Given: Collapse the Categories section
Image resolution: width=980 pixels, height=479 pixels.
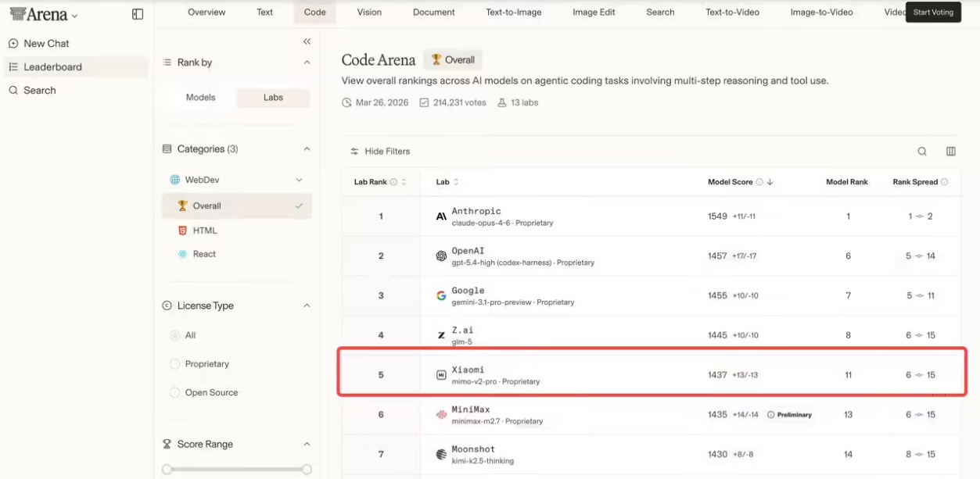Looking at the screenshot, I should click(307, 149).
